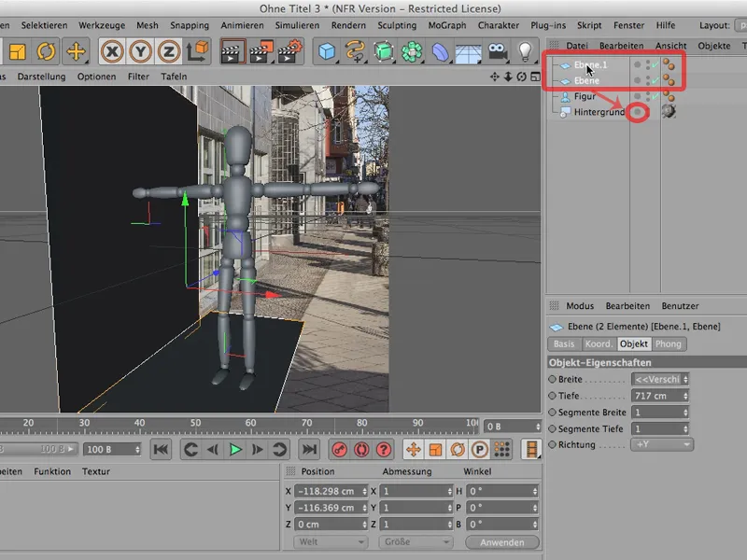
Task: Click the viewport rotate-camera icon
Action: (522, 77)
